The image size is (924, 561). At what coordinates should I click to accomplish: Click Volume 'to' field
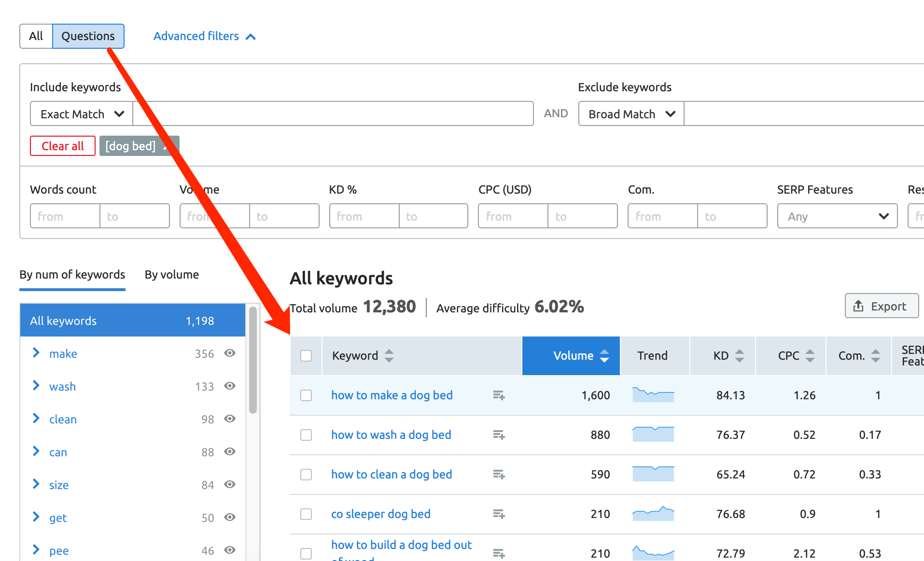point(284,216)
